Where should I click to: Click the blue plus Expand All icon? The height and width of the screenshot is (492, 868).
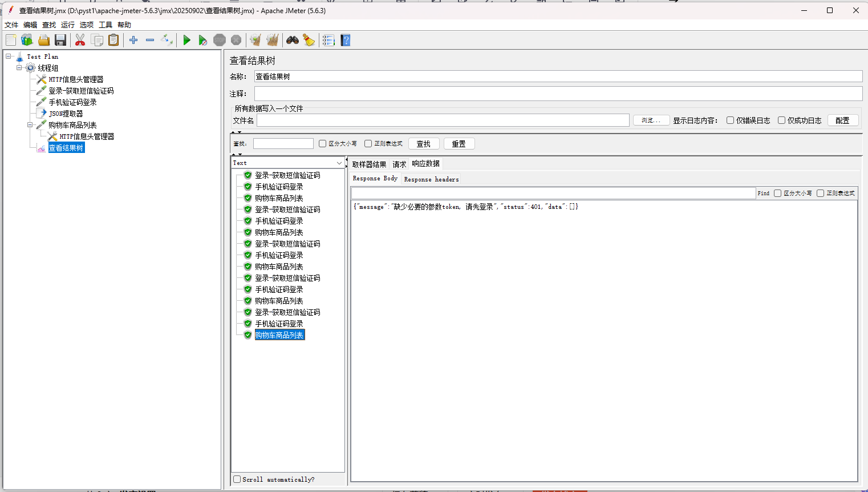pyautogui.click(x=133, y=40)
